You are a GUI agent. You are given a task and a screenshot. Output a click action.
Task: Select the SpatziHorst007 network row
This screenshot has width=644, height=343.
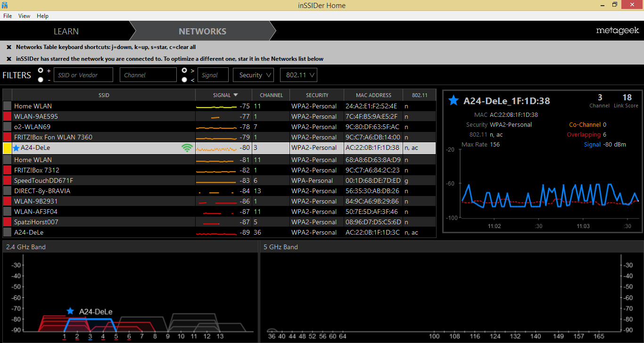(219, 222)
